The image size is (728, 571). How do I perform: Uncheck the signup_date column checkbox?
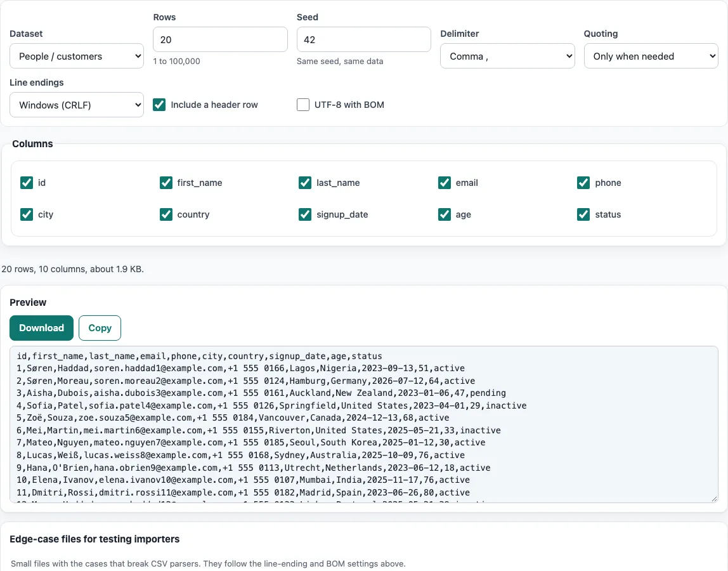coord(305,214)
